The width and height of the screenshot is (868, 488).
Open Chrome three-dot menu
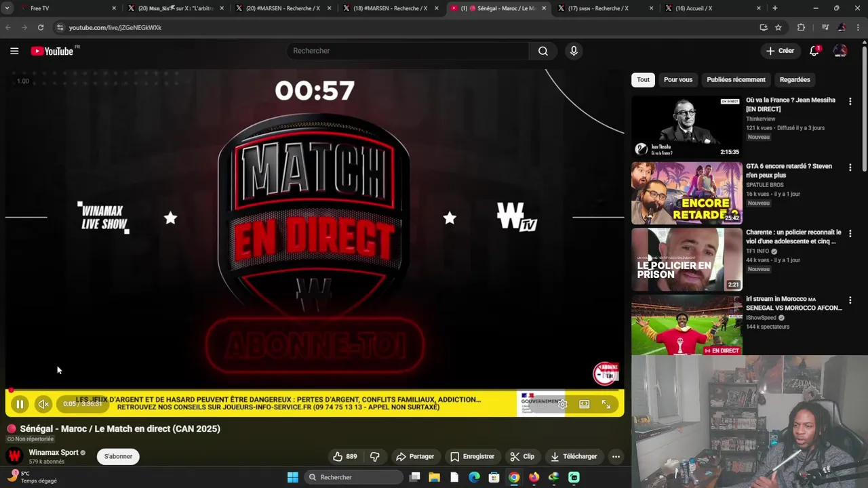pyautogui.click(x=859, y=27)
